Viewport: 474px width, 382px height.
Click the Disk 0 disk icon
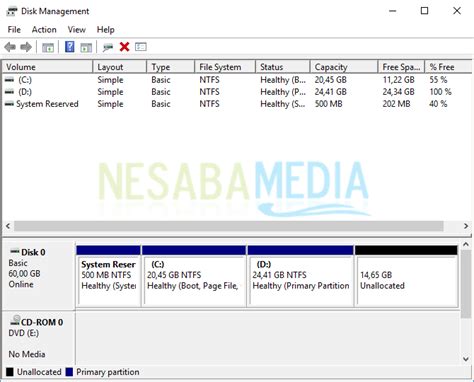[x=15, y=251]
